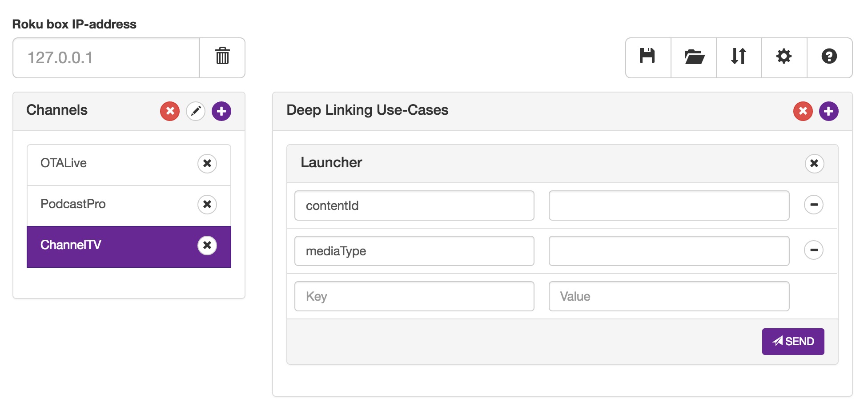Remove ChannelTV from the channel list

click(x=207, y=245)
